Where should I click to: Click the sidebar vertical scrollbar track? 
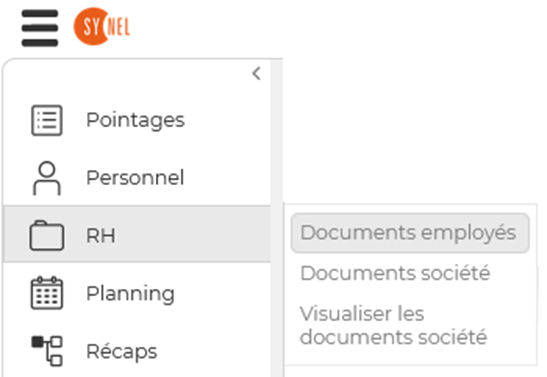pos(277,218)
